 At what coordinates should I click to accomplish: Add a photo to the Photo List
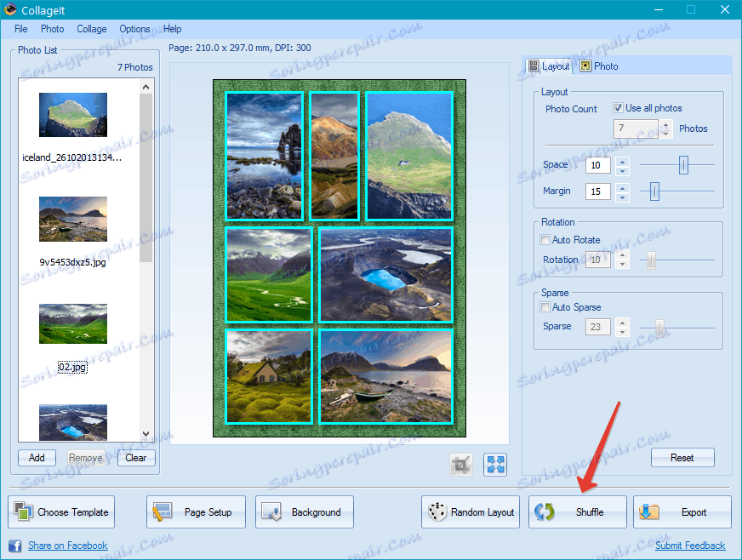(x=37, y=458)
